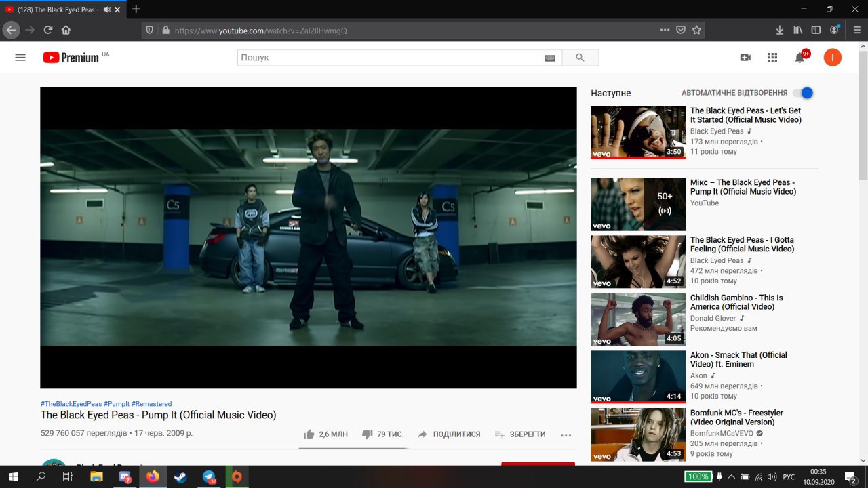The height and width of the screenshot is (488, 868).
Task: Show hidden system tray icons
Action: point(731,476)
